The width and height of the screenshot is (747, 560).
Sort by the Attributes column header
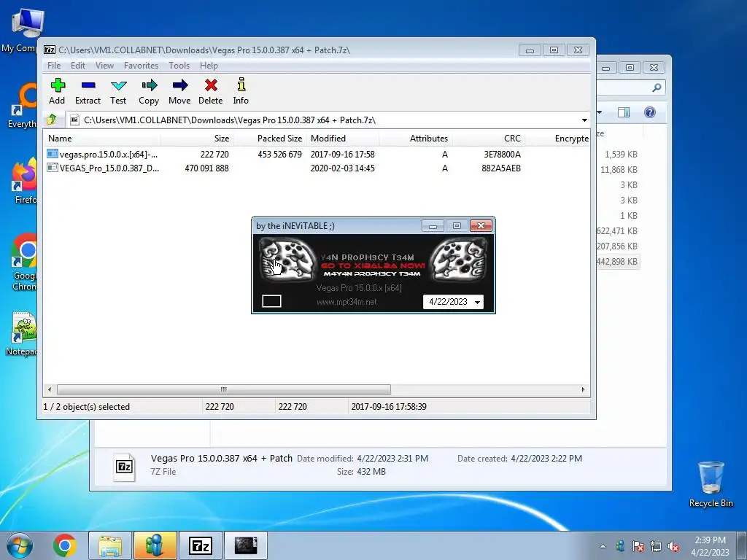coord(415,139)
